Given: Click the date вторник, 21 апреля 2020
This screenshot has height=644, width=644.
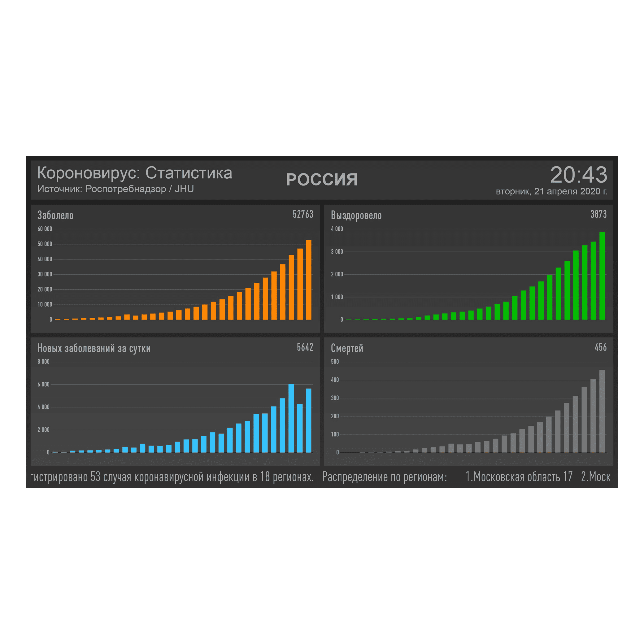Looking at the screenshot, I should 551,191.
